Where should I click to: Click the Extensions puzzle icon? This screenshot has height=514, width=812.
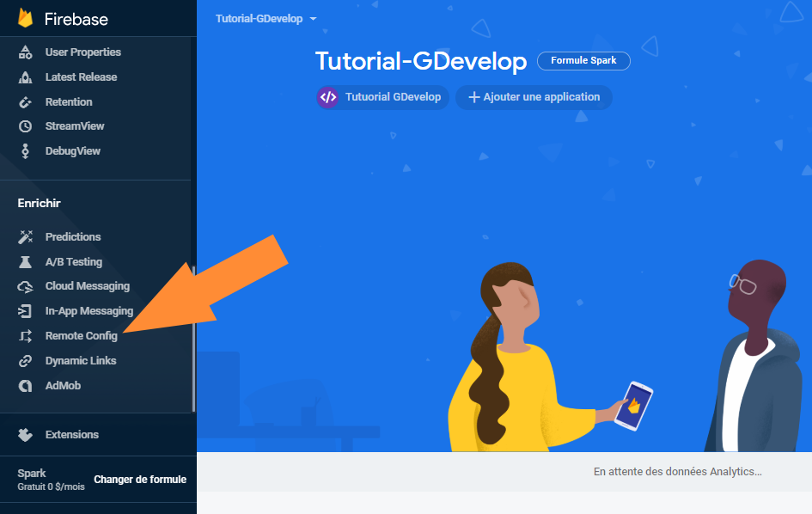point(26,435)
